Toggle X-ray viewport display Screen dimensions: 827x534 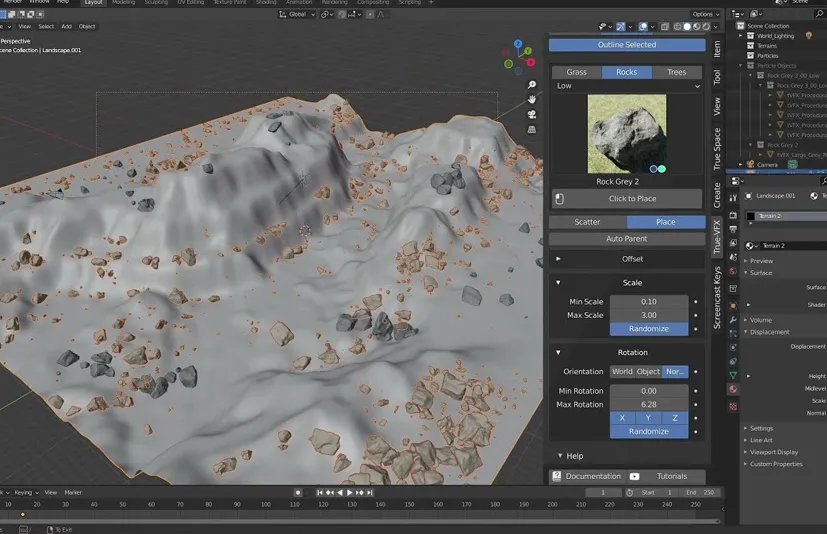[665, 26]
